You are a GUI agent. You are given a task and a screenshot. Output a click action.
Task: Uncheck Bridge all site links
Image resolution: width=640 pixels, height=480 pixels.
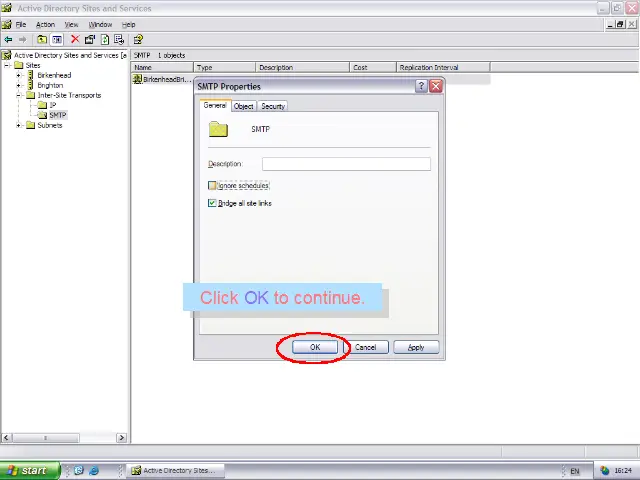pyautogui.click(x=212, y=203)
